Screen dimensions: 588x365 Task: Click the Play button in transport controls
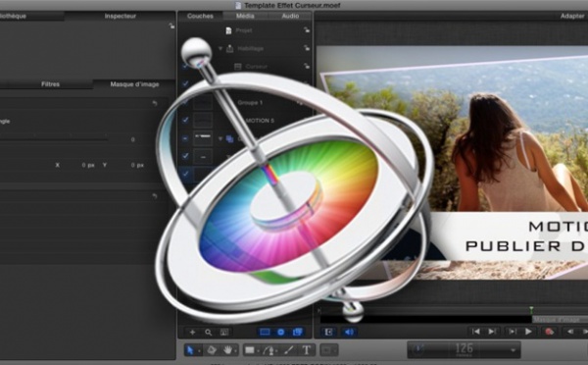[528, 332]
